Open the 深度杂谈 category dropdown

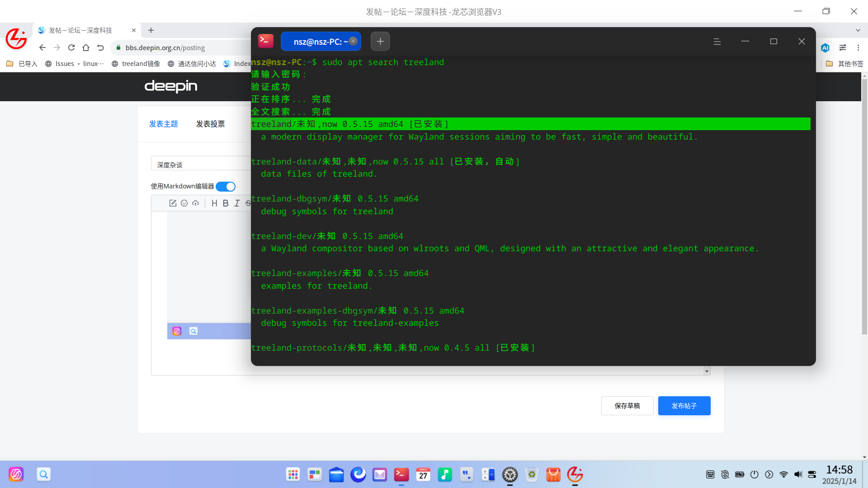[201, 164]
